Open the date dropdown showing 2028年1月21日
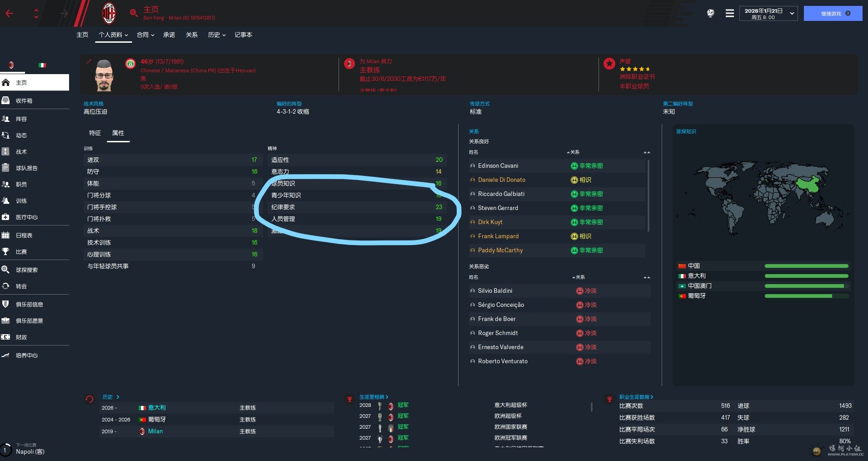This screenshot has height=461, width=868. tap(768, 14)
